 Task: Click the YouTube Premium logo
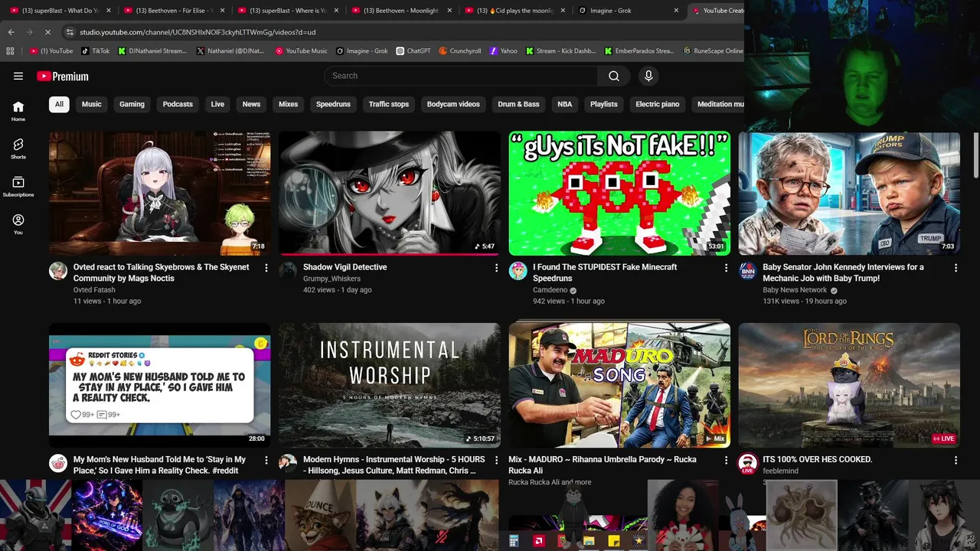click(63, 76)
